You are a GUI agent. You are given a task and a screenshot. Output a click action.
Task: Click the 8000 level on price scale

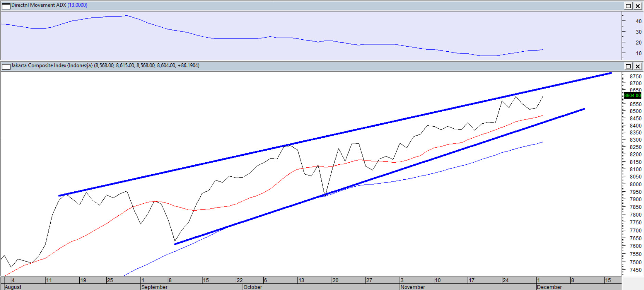point(635,184)
